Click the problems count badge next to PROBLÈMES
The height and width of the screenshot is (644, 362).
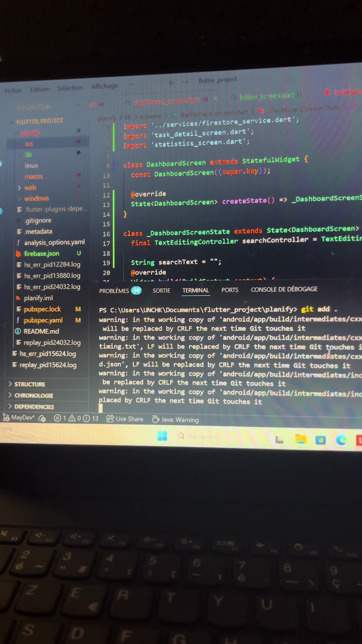(x=136, y=290)
